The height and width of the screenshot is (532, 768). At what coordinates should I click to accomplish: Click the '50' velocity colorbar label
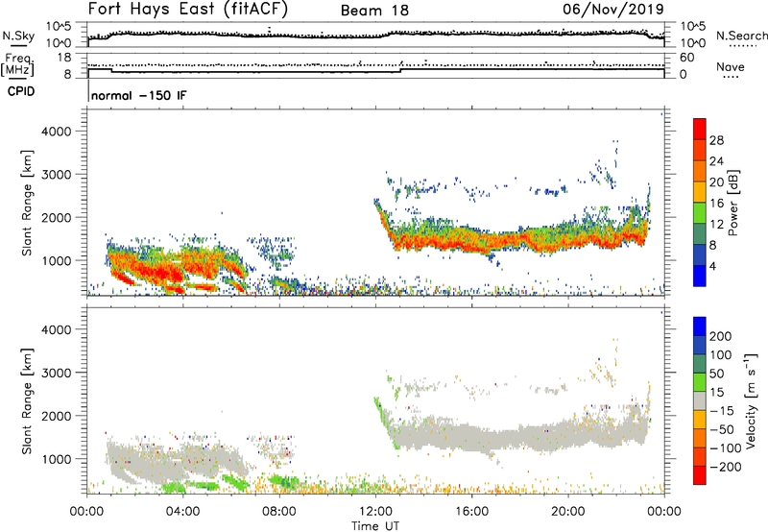point(717,374)
